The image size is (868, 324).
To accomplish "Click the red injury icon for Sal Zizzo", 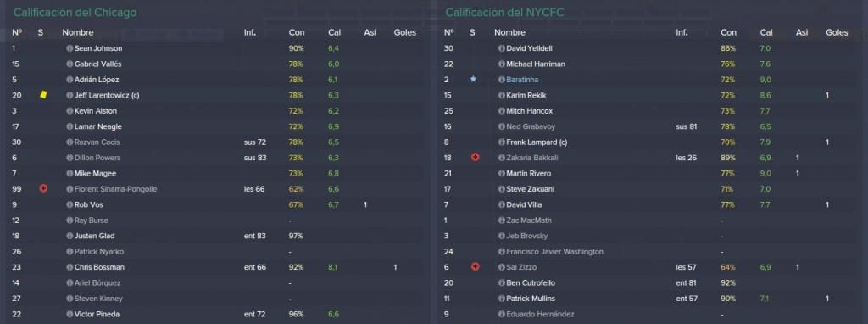I will 475,267.
